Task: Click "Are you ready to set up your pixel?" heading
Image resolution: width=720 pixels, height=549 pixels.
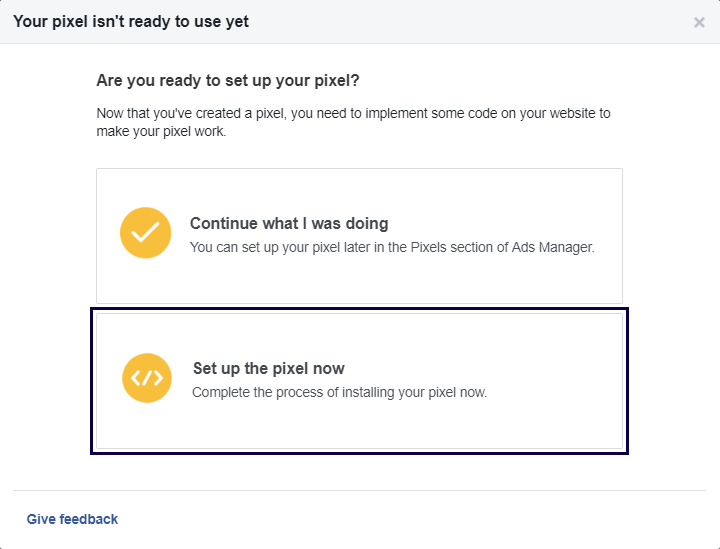Action: tap(241, 80)
